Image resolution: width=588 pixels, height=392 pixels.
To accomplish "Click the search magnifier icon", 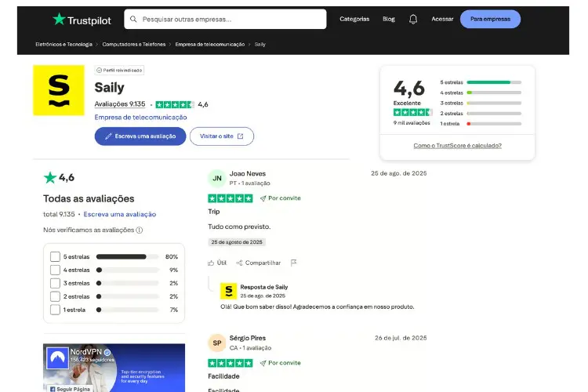I will (x=133, y=19).
